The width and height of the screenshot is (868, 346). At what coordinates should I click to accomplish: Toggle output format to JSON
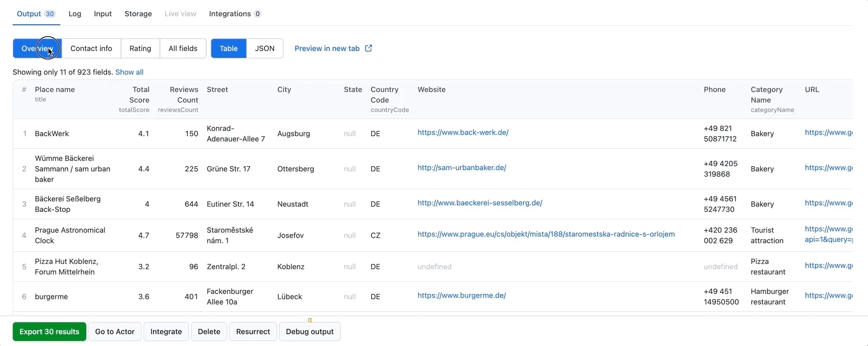[x=265, y=48]
